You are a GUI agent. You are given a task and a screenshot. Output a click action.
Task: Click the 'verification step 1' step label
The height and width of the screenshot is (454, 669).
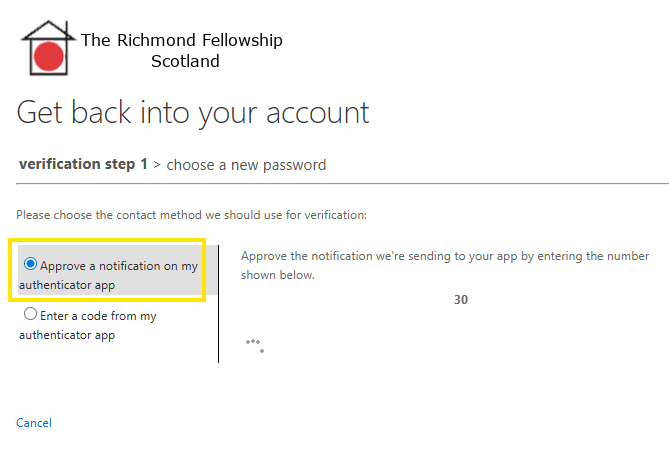83,164
